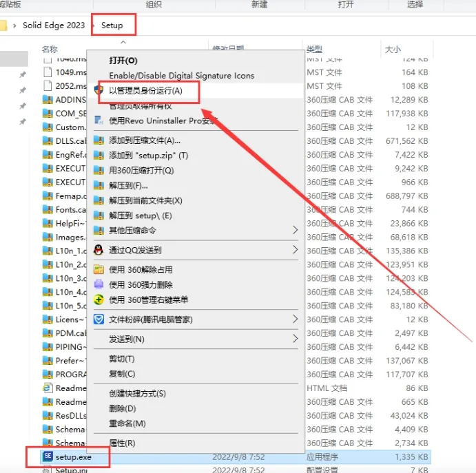This screenshot has width=476, height=473.
Task: Click the L10n_1 cab archive icon
Action: [x=48, y=251]
